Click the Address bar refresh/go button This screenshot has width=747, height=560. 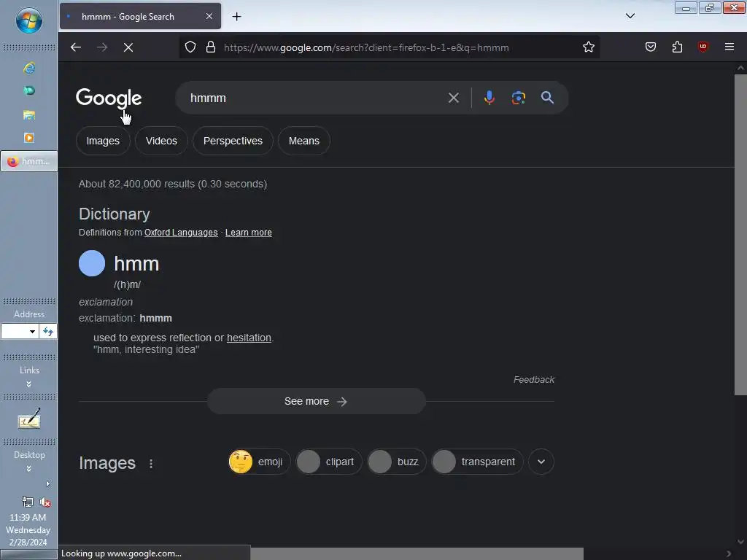48,332
